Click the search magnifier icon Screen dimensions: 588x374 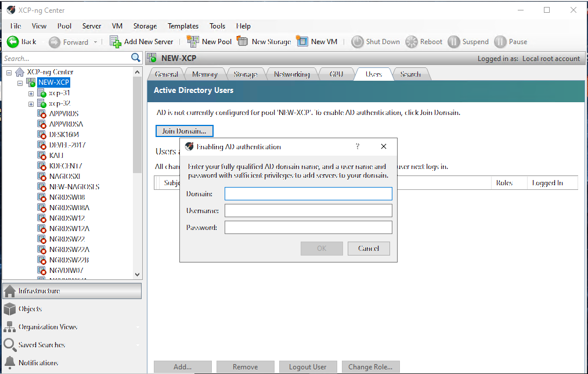tap(136, 57)
